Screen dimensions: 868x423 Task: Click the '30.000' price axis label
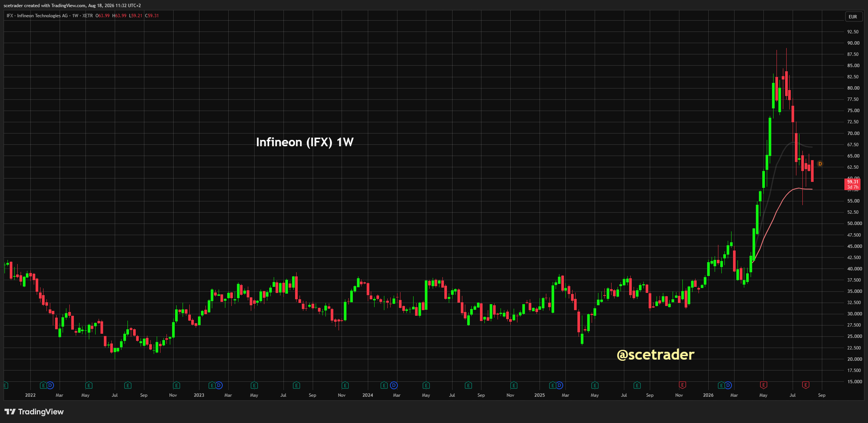tap(855, 314)
